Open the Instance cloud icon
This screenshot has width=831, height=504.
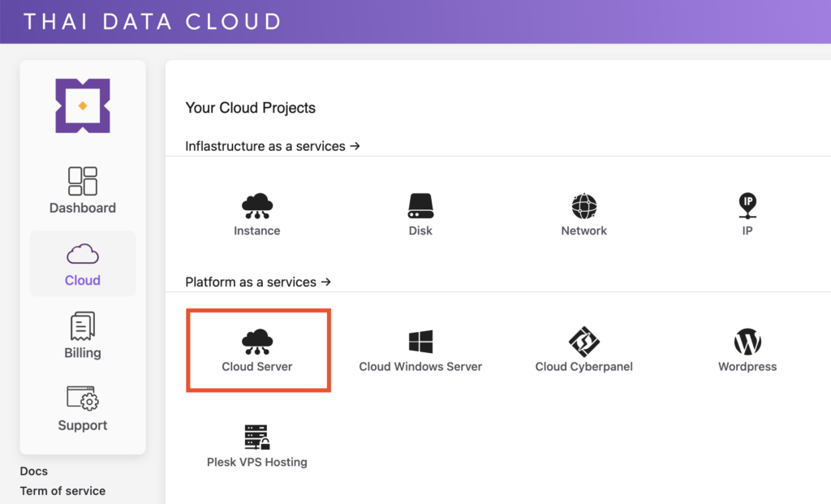click(x=257, y=206)
